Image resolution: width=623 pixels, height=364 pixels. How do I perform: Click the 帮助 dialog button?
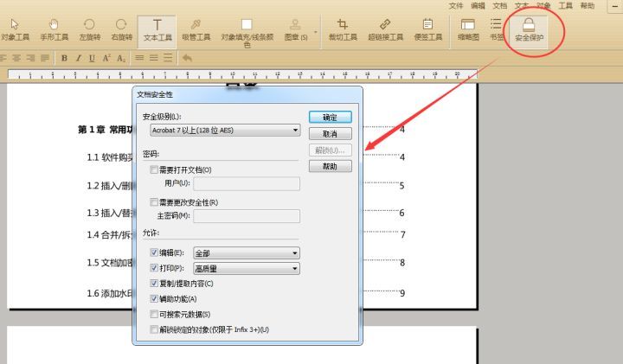click(x=331, y=166)
